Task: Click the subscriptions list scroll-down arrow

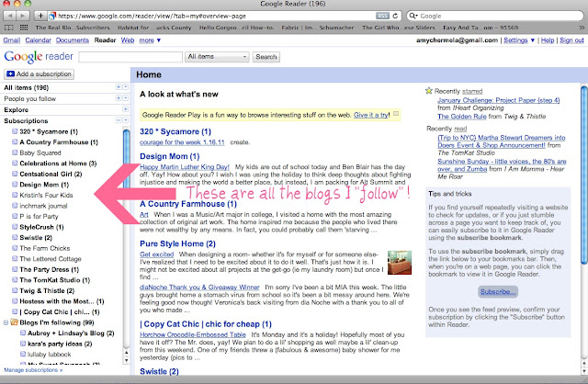Action: pos(127,360)
